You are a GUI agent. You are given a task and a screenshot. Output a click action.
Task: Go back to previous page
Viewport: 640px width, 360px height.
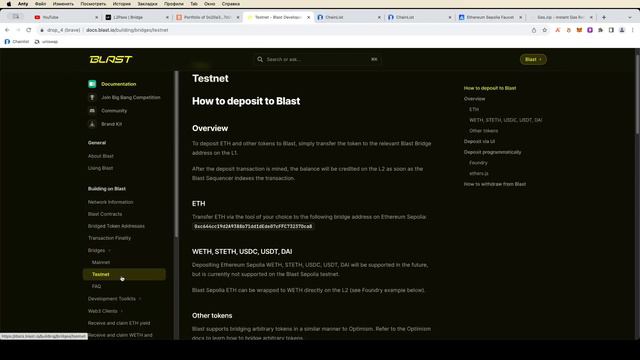coord(7,30)
